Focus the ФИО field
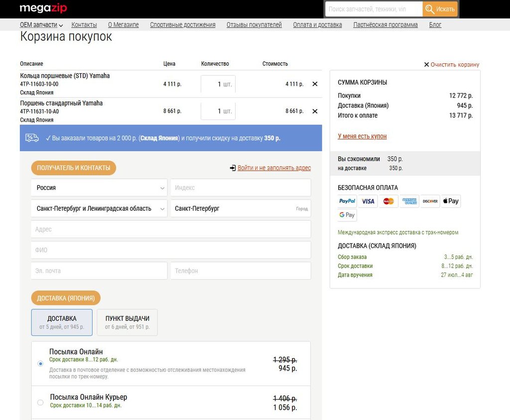Viewport: 510px width, 420px height. 171,250
